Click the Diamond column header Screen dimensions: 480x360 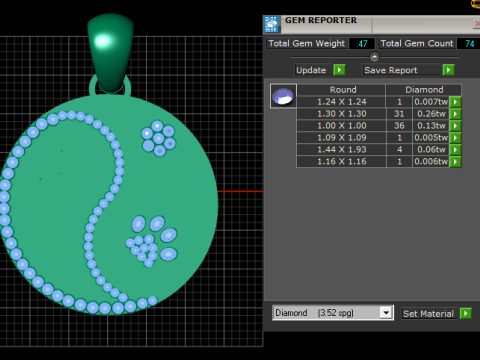click(424, 90)
